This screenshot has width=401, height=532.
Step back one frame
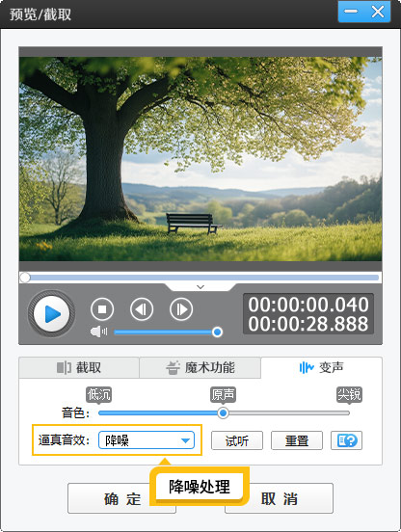click(x=142, y=309)
